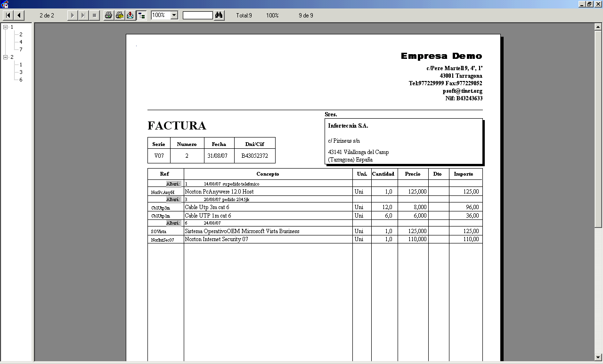The height and width of the screenshot is (364, 603).
Task: Export the report using the envelope icon
Action: [130, 16]
